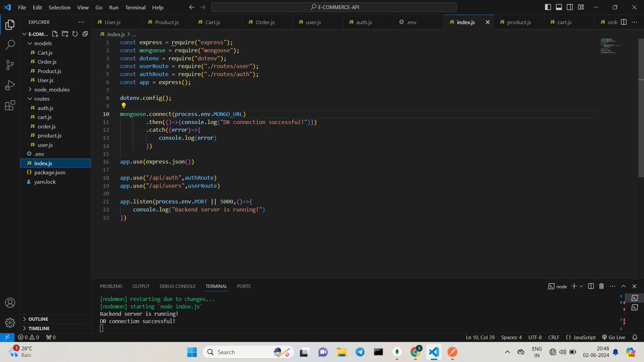Open Chrome from the taskbar
Viewport: 644px width, 362px height.
click(x=416, y=352)
